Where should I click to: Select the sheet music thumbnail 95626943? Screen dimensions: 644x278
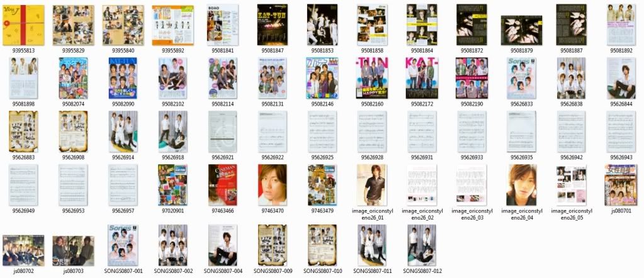621,131
